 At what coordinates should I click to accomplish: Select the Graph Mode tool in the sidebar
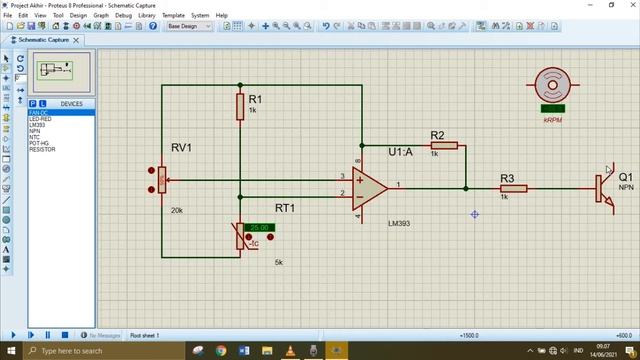pos(6,149)
